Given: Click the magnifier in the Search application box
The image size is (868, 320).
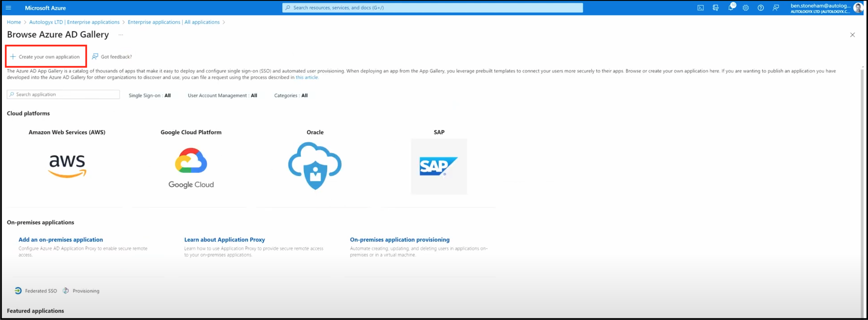Looking at the screenshot, I should (12, 95).
